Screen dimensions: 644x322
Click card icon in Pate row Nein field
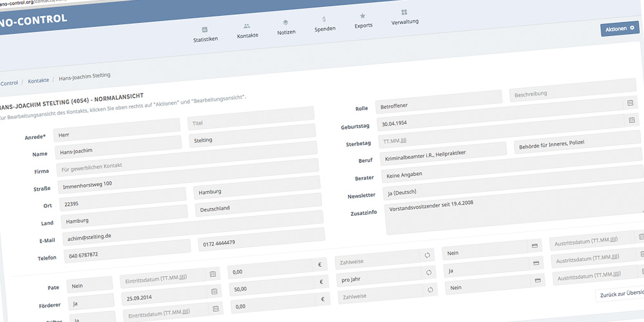pos(535,245)
